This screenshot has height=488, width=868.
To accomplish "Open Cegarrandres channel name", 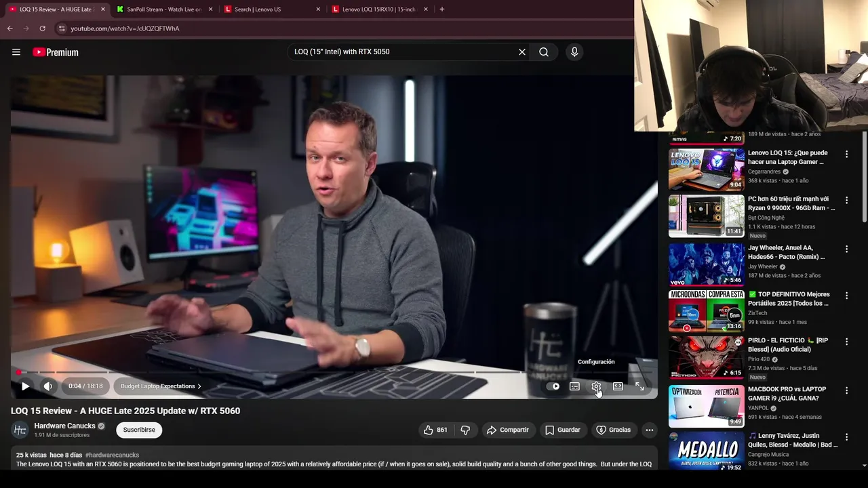I will tap(764, 171).
